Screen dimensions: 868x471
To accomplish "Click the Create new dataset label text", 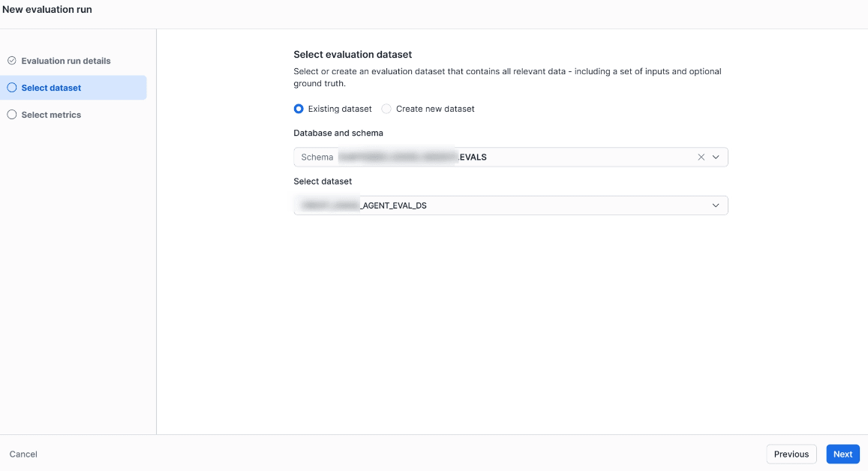I will click(435, 109).
